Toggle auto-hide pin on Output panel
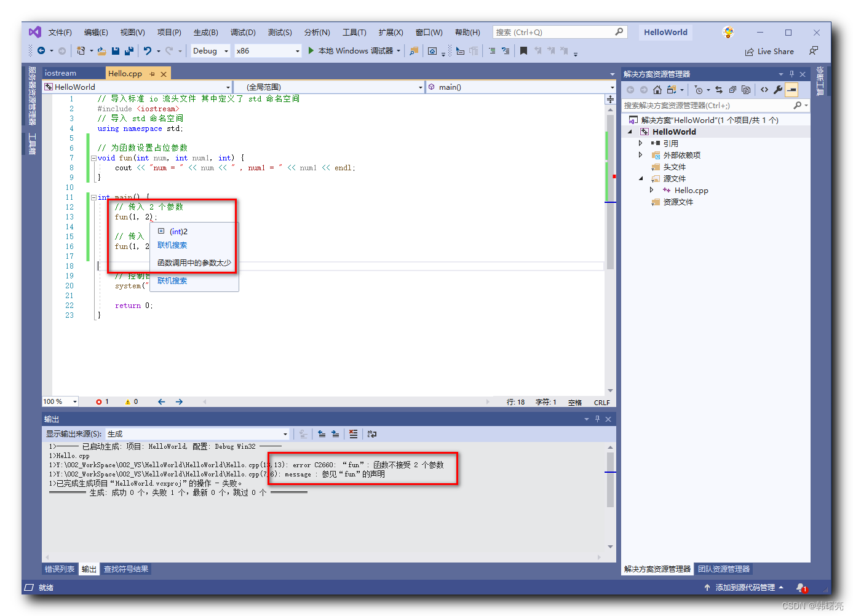The image size is (853, 616). (597, 419)
